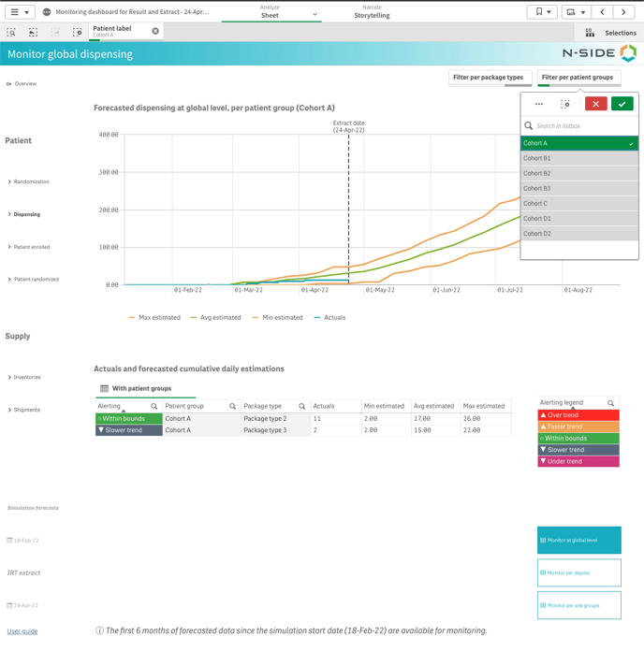This screenshot has height=651, width=644.
Task: Go to the next sheet arrow
Action: pyautogui.click(x=623, y=12)
